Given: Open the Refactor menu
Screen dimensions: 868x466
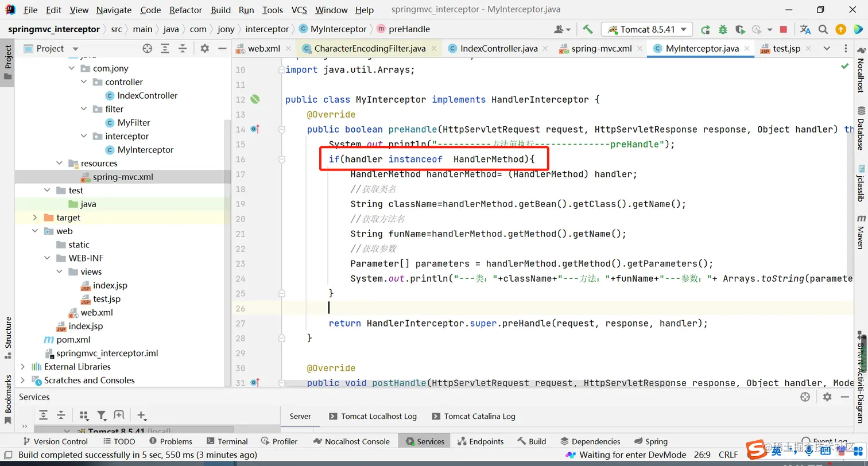Looking at the screenshot, I should [x=186, y=10].
